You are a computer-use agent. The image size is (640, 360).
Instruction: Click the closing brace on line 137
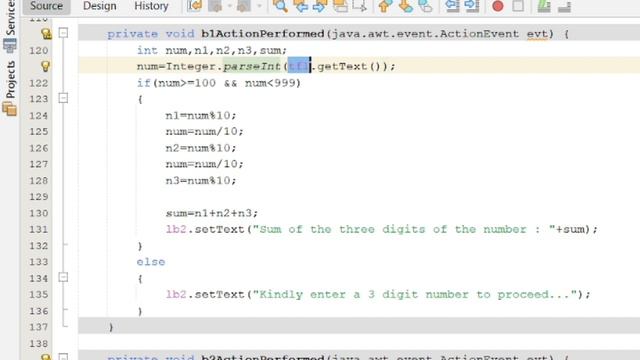111,327
